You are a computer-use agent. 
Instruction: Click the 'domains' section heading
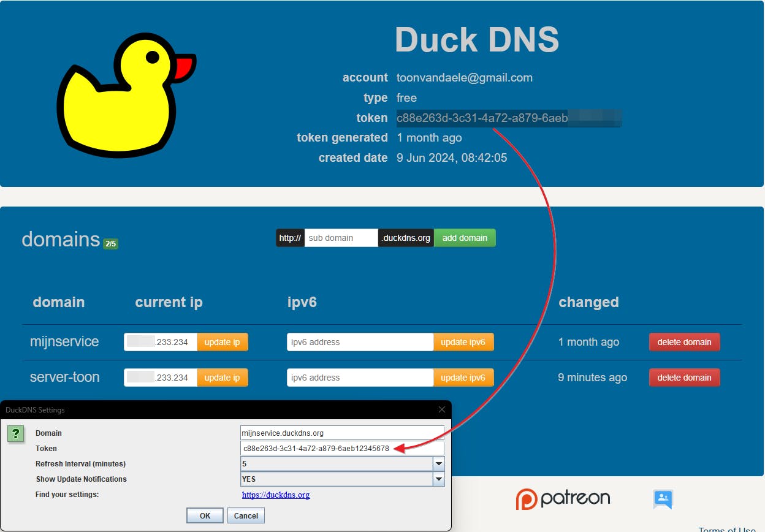[61, 239]
